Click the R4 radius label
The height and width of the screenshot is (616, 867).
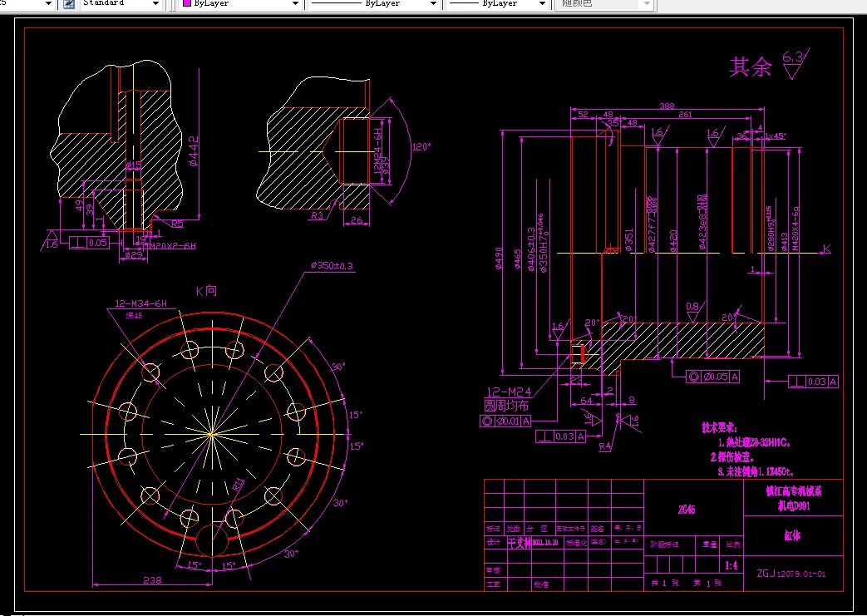click(605, 446)
